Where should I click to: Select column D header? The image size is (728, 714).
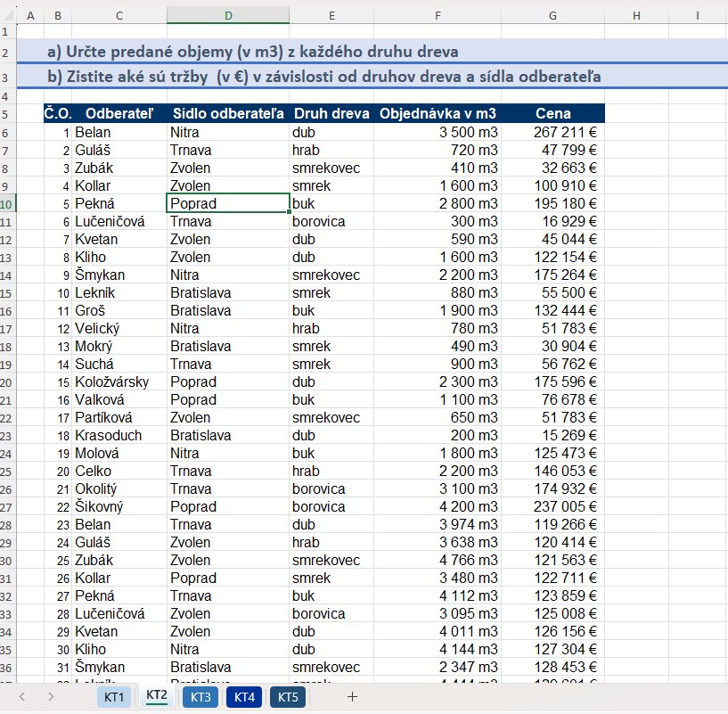tap(228, 15)
